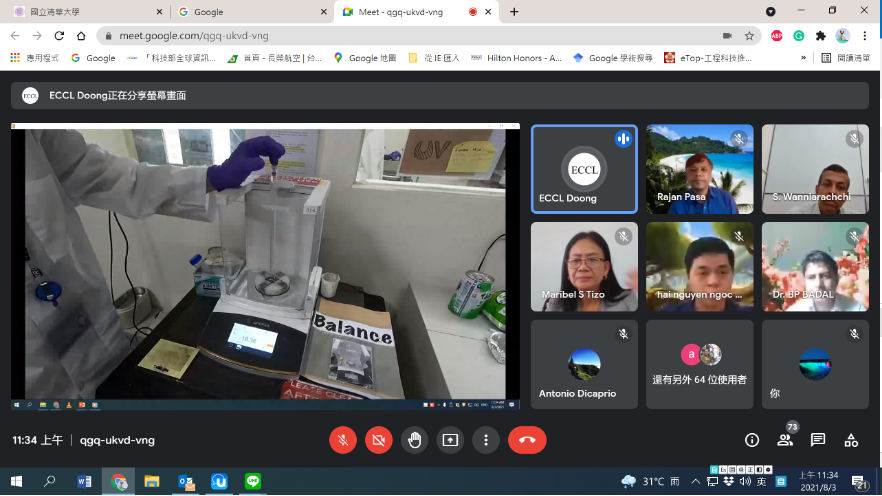Open Outlook from the taskbar

click(186, 481)
